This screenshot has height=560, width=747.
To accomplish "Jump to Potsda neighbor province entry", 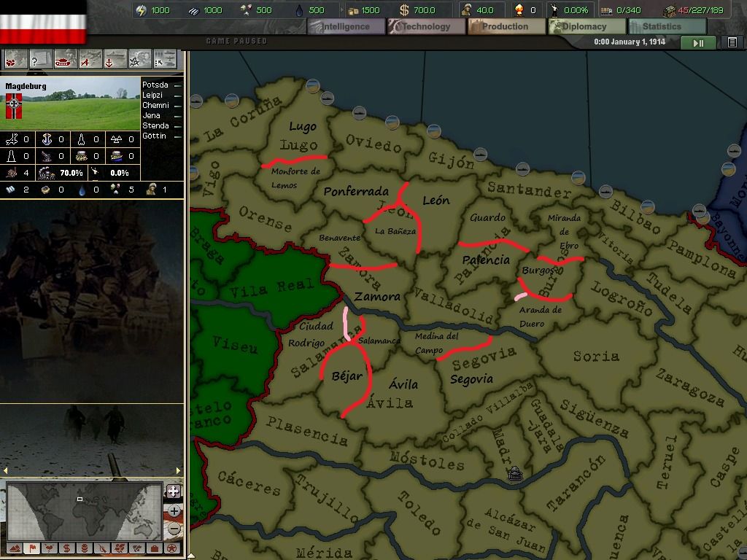I will point(161,85).
